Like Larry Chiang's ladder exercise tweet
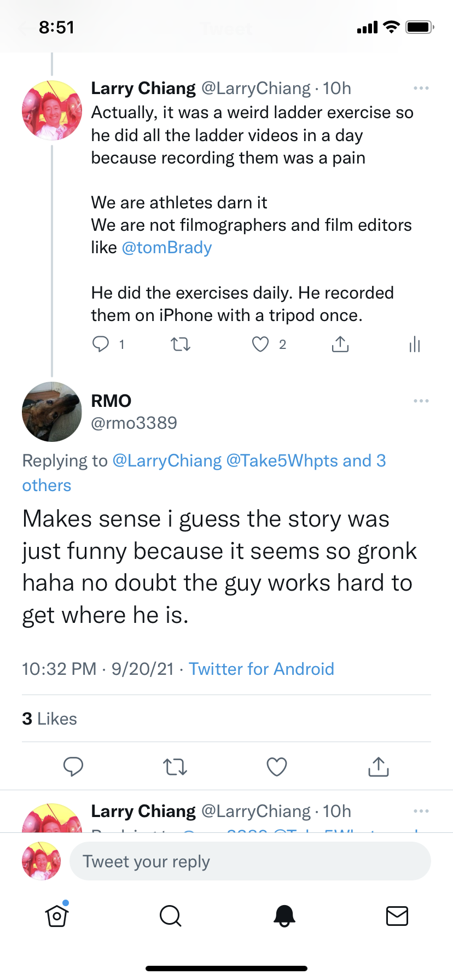Screen dimensions: 453x980 (260, 344)
